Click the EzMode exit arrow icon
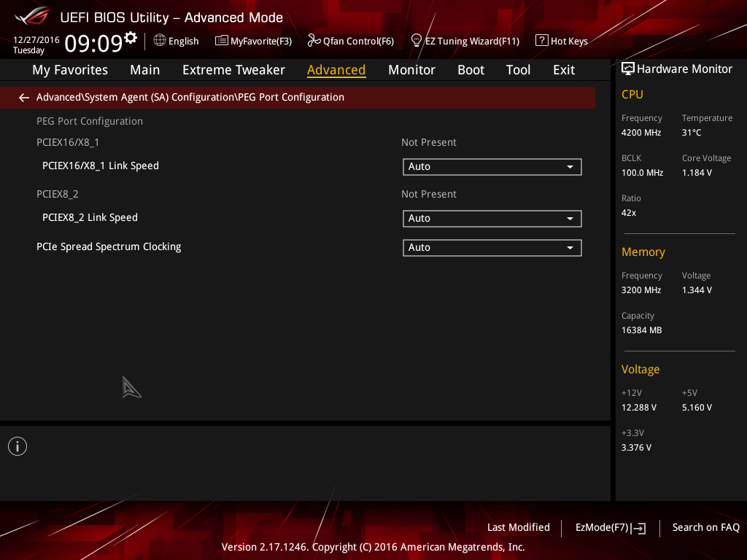747x560 pixels. (639, 528)
